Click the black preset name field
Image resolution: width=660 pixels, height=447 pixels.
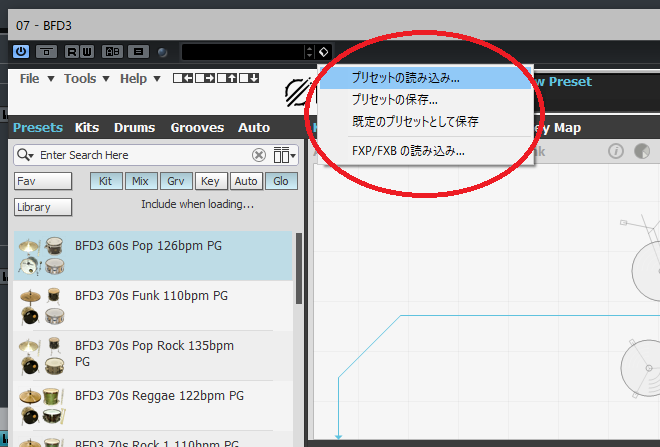coord(242,52)
